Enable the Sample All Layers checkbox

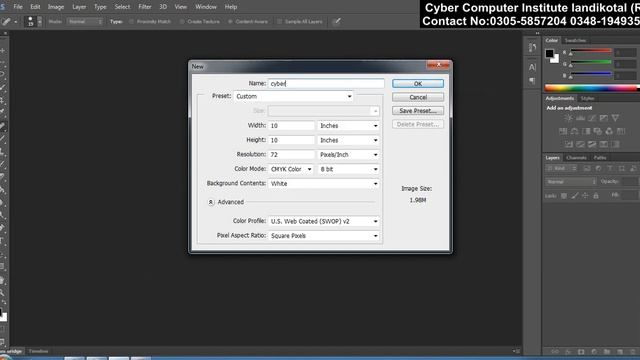[300, 22]
